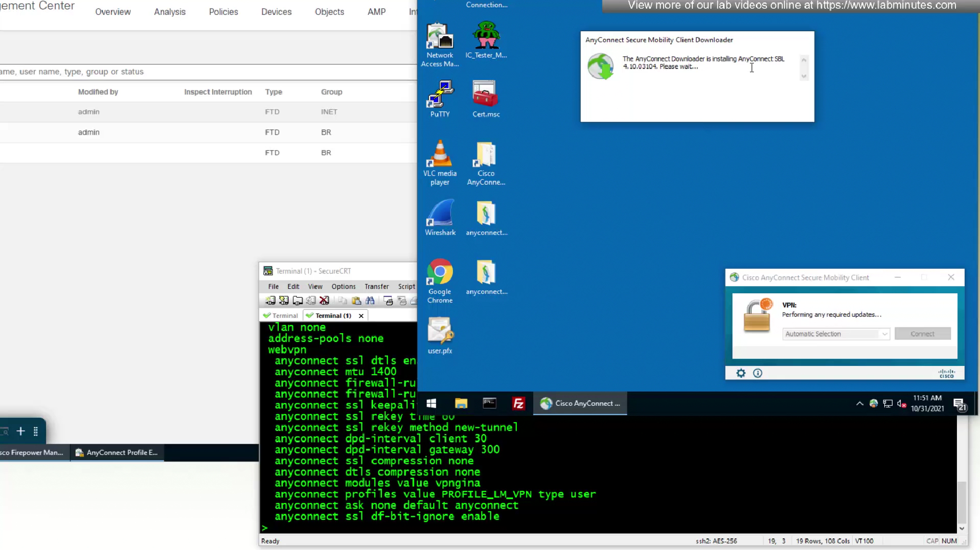Click the SecureCRT Disconnect red X icon
The width and height of the screenshot is (980, 550).
tap(325, 300)
